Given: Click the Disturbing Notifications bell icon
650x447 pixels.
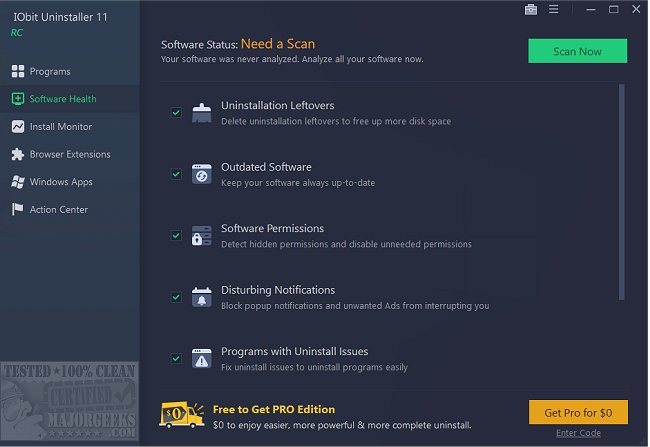Looking at the screenshot, I should (x=202, y=298).
